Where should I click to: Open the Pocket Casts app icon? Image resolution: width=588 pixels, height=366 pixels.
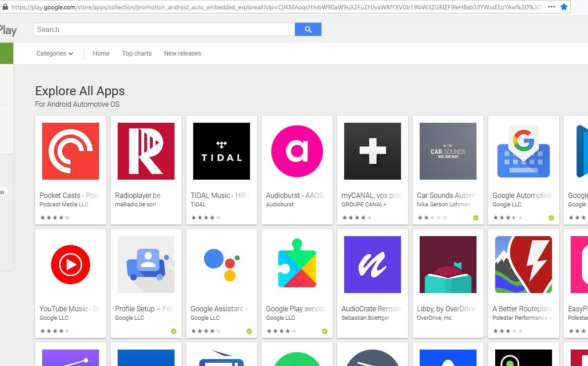click(71, 151)
